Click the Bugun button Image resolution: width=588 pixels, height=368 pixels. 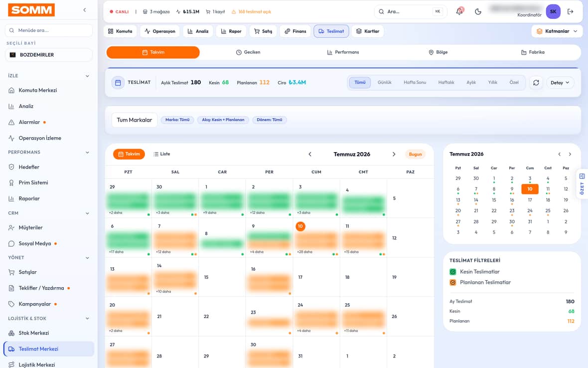pyautogui.click(x=415, y=154)
